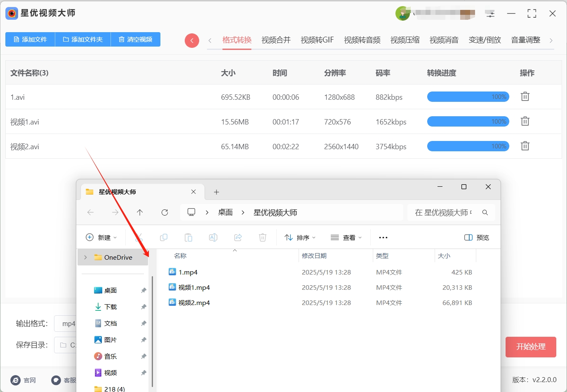Click progress bar for 视频2.avi
The width and height of the screenshot is (567, 392).
pyautogui.click(x=468, y=146)
